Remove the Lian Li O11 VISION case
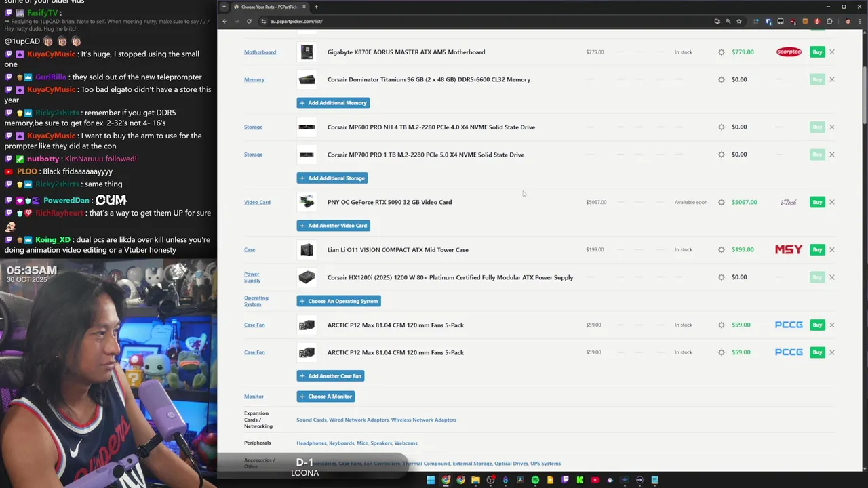The width and height of the screenshot is (868, 488). 832,249
